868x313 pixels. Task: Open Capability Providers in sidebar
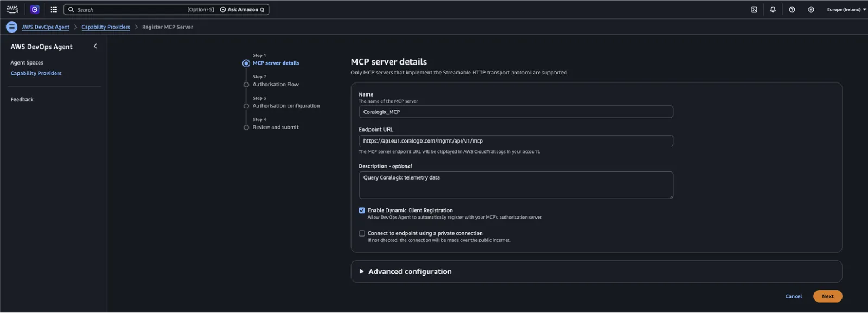(36, 73)
